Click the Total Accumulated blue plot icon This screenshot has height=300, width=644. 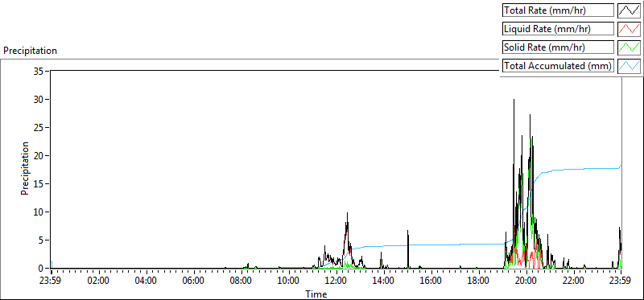(x=629, y=66)
